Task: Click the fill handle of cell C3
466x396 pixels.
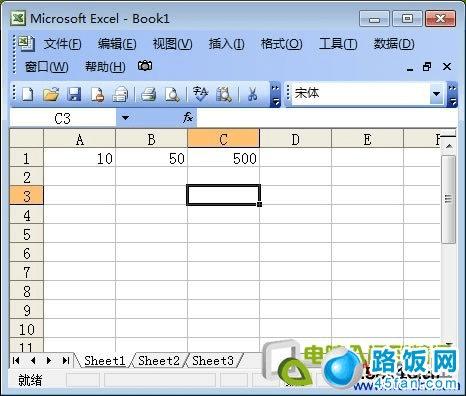Action: (x=259, y=204)
